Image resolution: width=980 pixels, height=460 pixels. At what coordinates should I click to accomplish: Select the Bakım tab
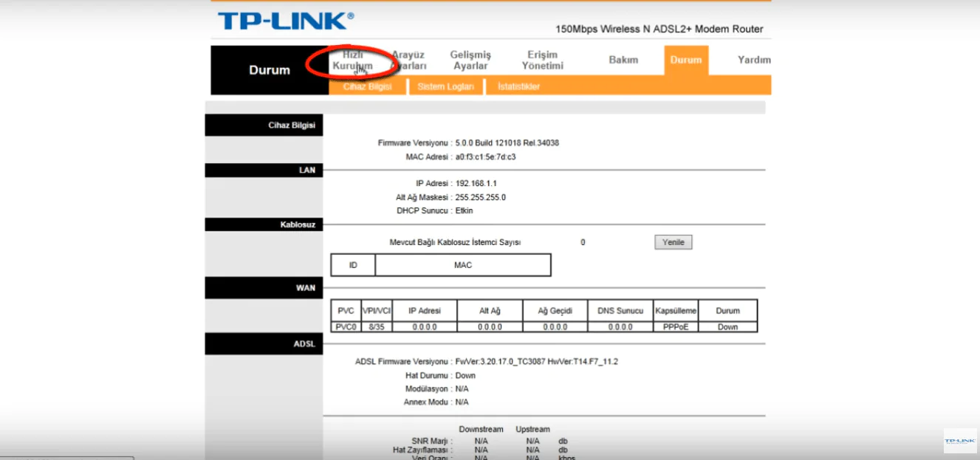click(623, 60)
